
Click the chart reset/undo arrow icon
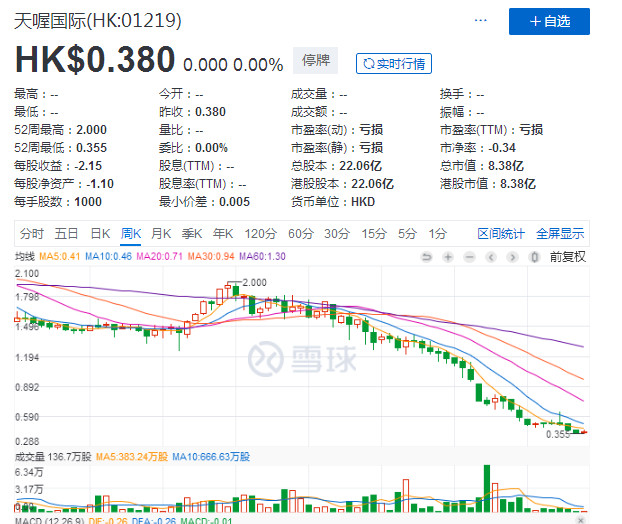tap(426, 257)
